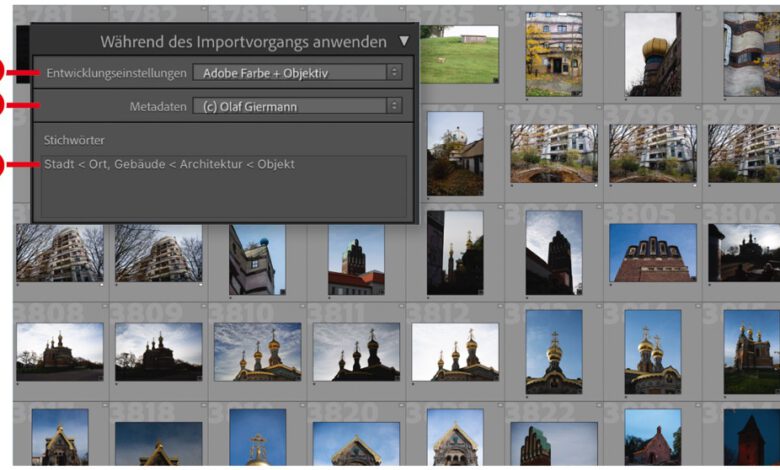
Task: Select portrait thumbnail of single golden onion dome
Action: click(554, 351)
